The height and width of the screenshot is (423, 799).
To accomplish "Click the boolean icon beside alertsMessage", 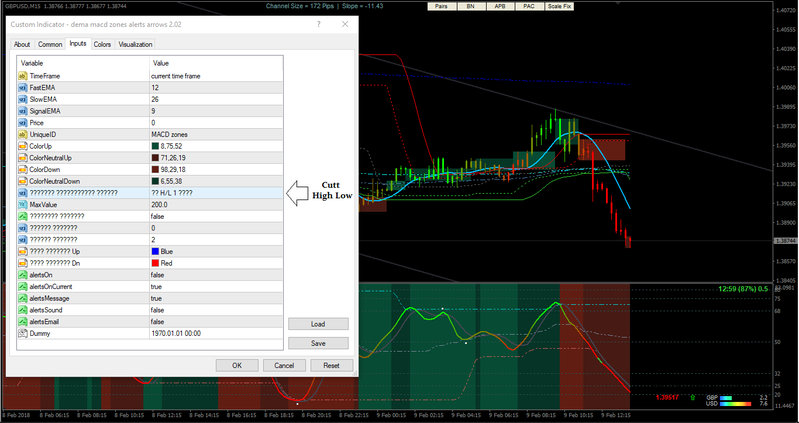I will [x=22, y=299].
